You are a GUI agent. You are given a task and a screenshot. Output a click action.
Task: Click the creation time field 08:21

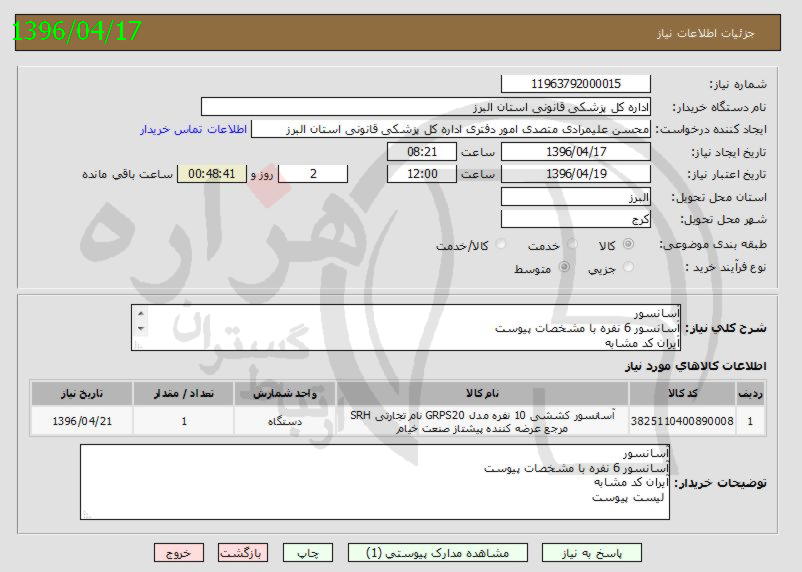(422, 152)
